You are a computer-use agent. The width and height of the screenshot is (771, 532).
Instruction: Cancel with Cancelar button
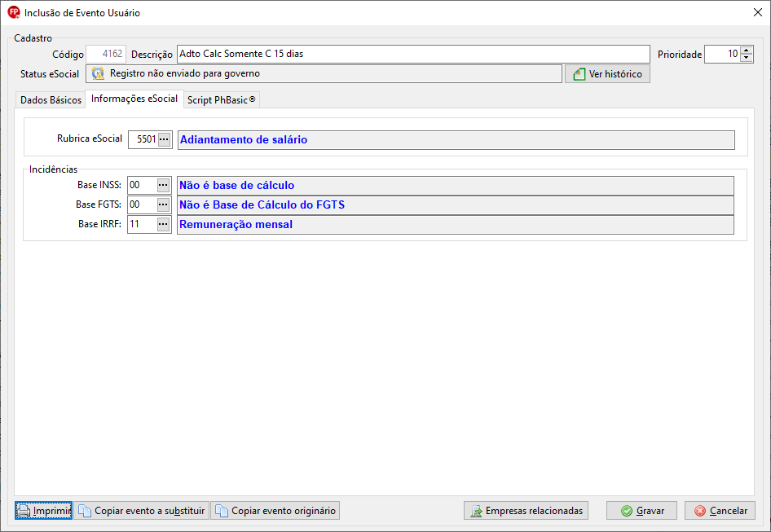pyautogui.click(x=720, y=511)
